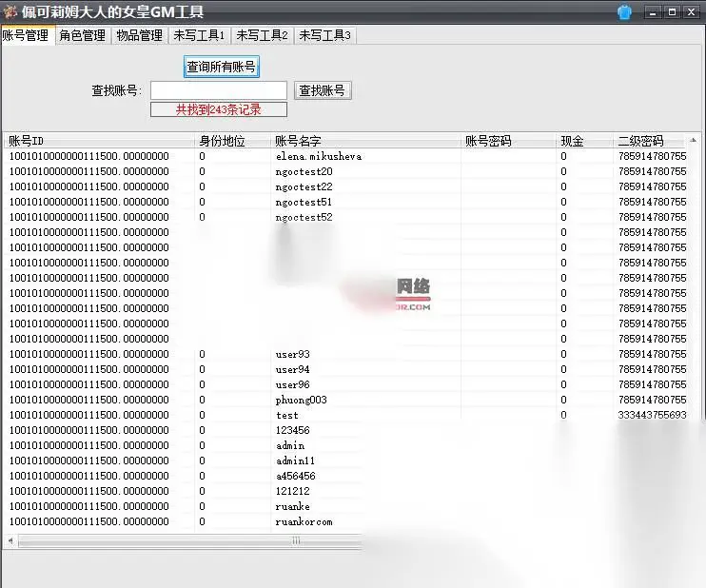Click the 现金 column header
706x588 pixels.
point(584,141)
